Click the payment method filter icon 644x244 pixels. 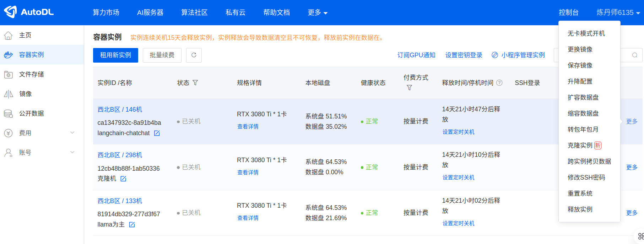(x=409, y=87)
